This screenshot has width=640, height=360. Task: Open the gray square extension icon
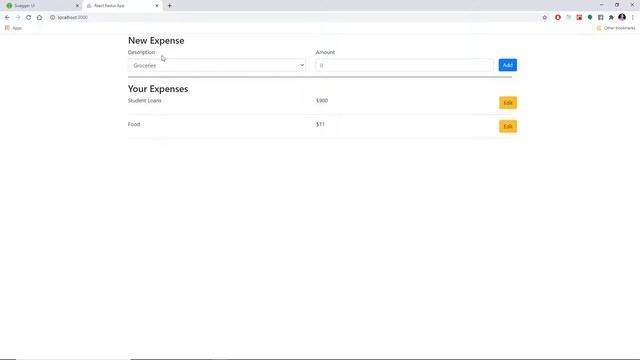[600, 18]
